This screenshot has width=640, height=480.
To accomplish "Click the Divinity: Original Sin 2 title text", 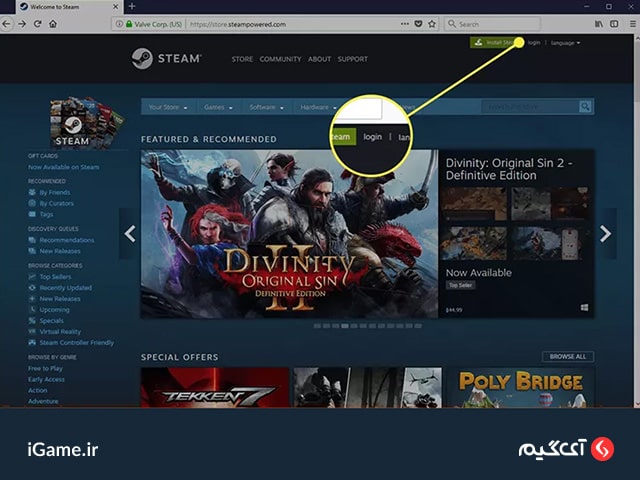I will [x=509, y=169].
